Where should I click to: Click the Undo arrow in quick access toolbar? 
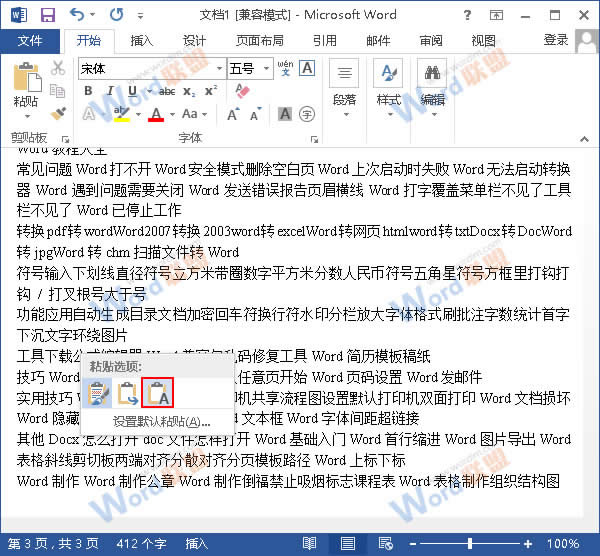pyautogui.click(x=77, y=15)
